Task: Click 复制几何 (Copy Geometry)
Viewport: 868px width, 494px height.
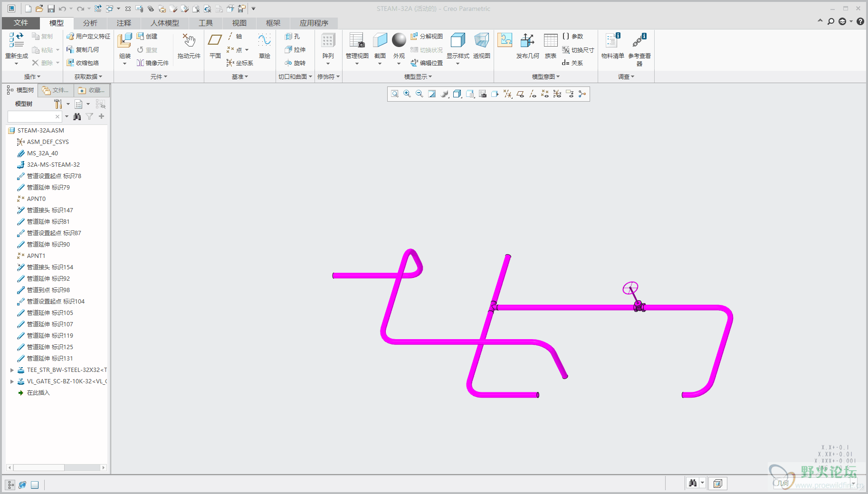Action: pyautogui.click(x=83, y=49)
